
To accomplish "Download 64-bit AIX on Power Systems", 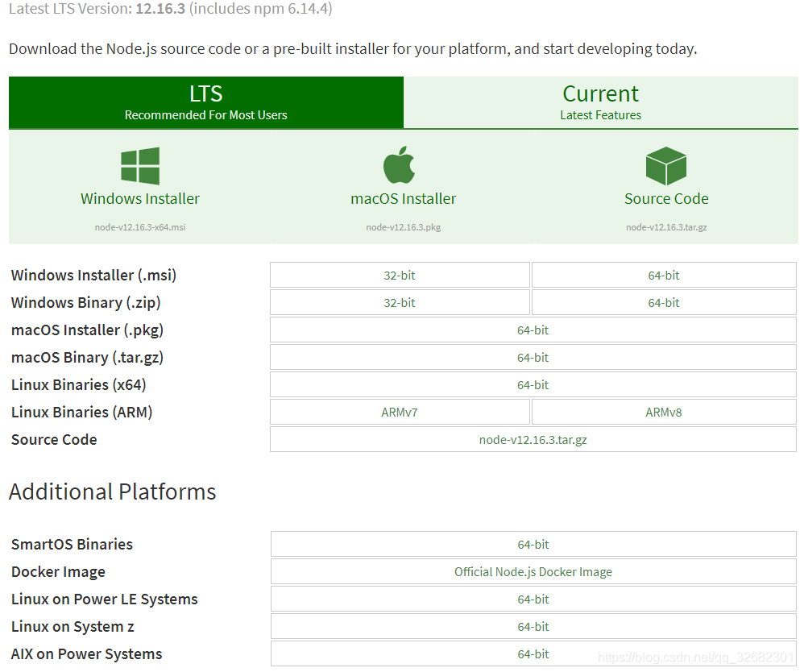I will 533,654.
